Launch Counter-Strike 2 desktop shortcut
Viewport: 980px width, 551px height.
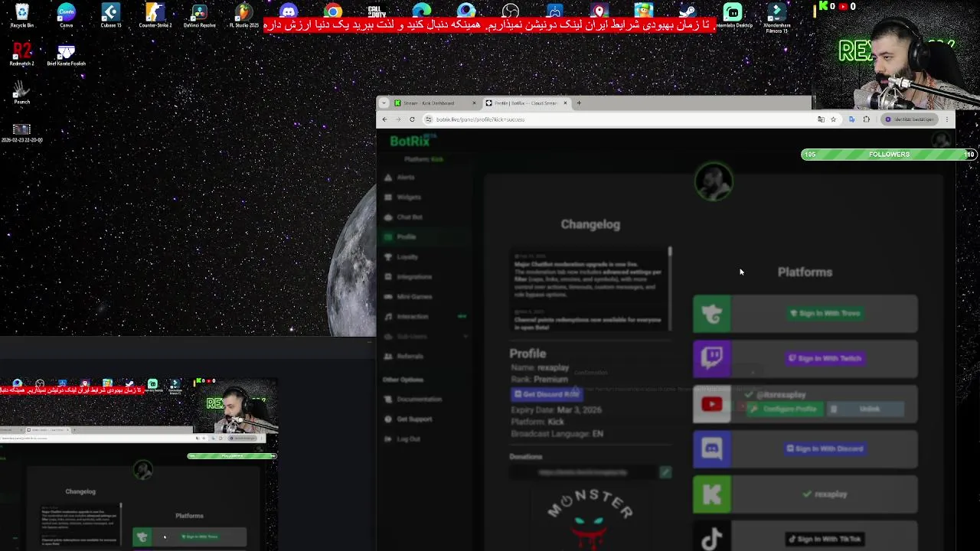coord(155,15)
